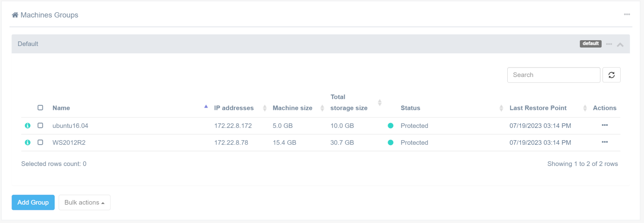Click the Add Group button

pyautogui.click(x=33, y=203)
